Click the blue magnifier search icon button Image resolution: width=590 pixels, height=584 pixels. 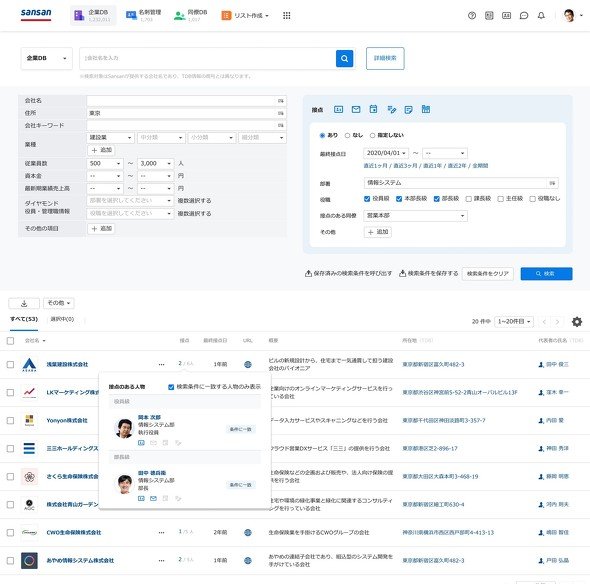(344, 58)
